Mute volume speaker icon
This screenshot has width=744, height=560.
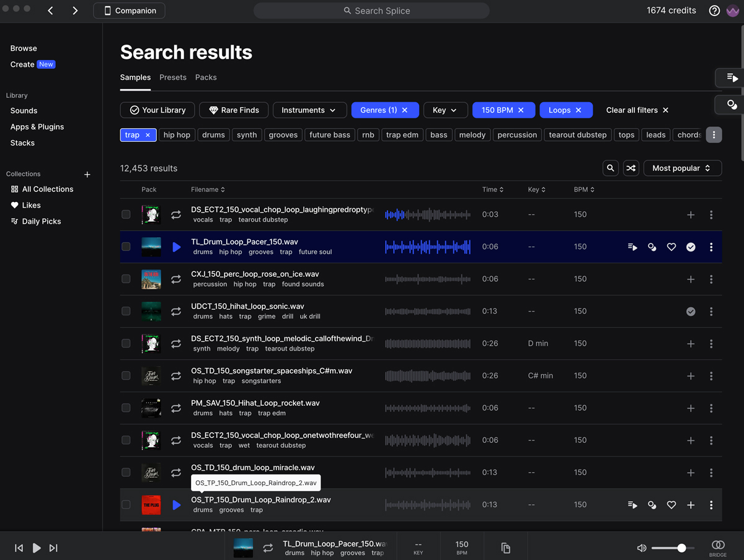point(642,548)
